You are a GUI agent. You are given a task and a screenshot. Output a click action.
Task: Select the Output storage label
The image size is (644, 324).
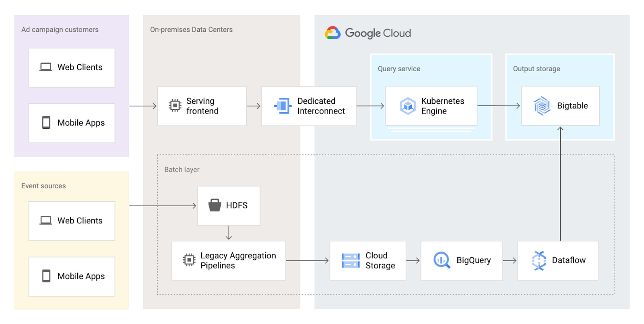point(537,69)
